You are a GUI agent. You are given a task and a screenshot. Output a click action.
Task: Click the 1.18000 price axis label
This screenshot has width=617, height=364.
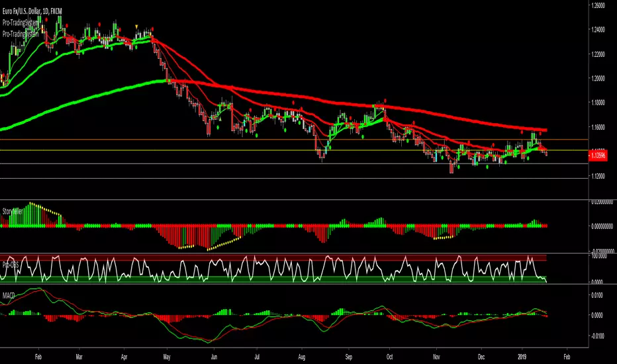click(598, 103)
